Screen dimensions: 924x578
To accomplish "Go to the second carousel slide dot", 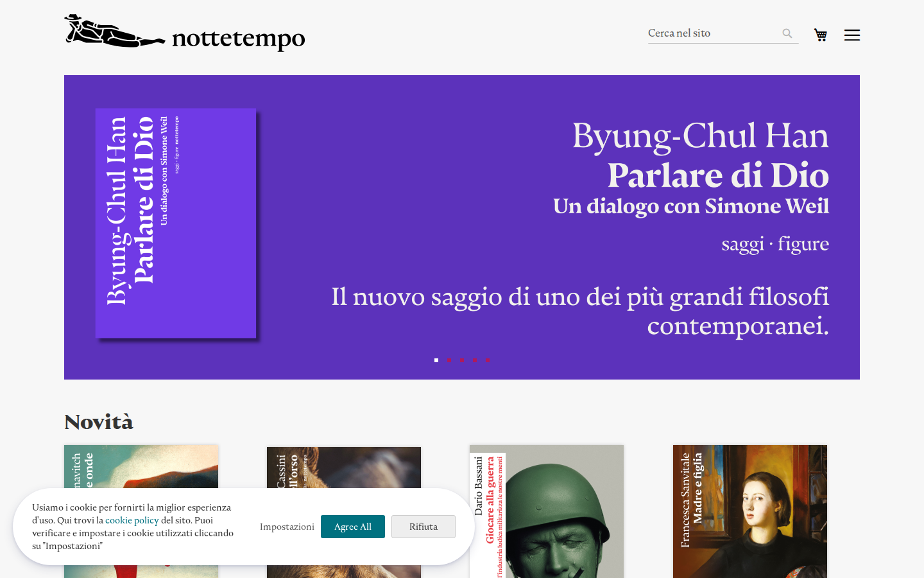I will [449, 360].
